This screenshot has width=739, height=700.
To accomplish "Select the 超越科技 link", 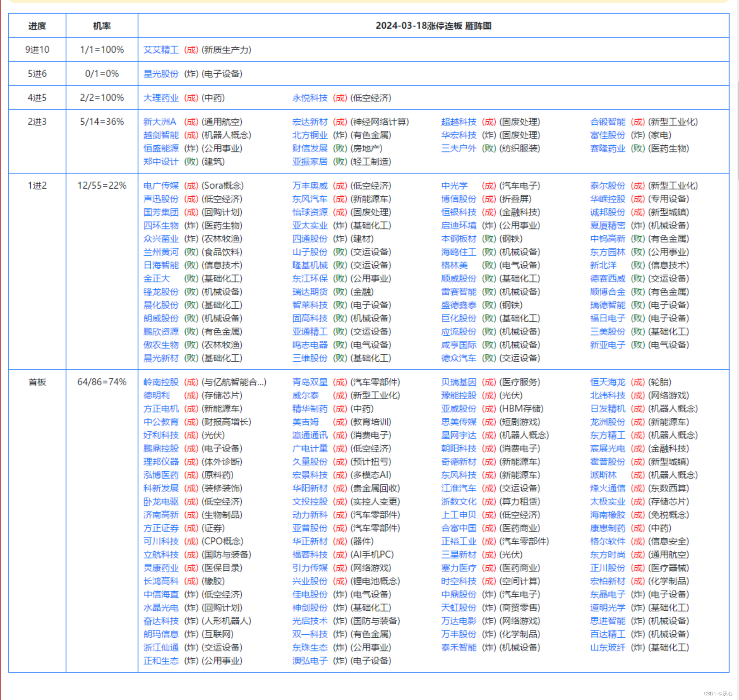I will [459, 122].
